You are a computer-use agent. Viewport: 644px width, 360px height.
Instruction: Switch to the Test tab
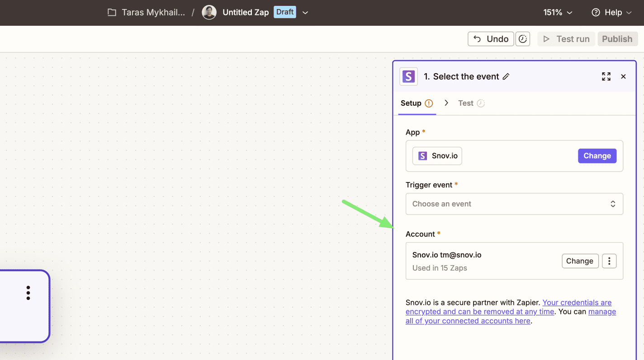click(466, 103)
